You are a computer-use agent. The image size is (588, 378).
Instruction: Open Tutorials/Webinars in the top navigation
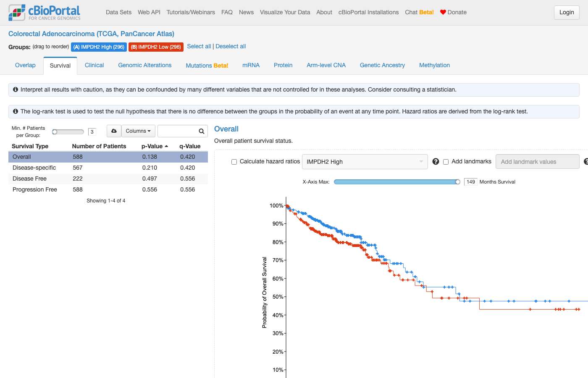click(191, 12)
